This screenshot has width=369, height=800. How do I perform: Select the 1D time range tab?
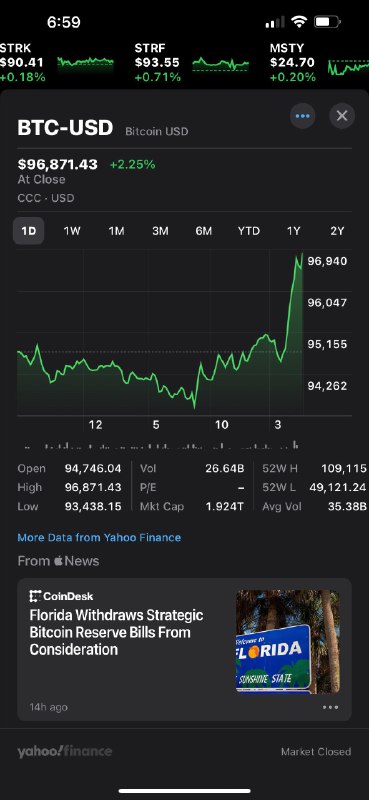coord(29,231)
